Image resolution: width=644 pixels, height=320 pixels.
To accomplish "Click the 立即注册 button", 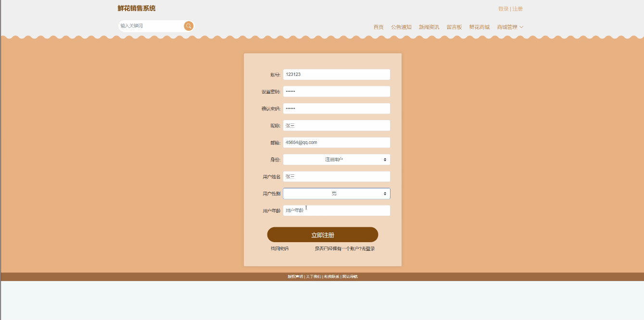I will pos(323,235).
